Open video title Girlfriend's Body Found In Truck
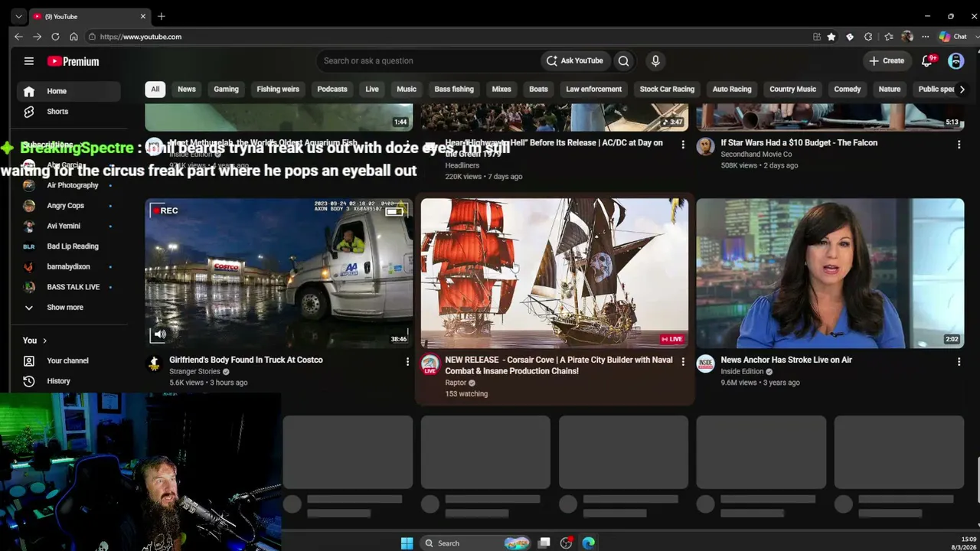The image size is (980, 551). [246, 360]
